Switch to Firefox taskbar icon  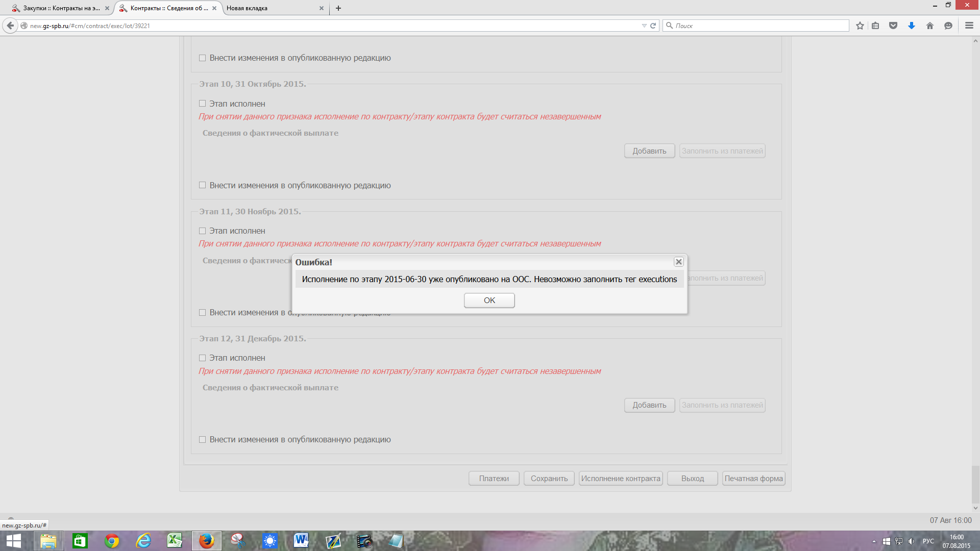[x=207, y=541]
